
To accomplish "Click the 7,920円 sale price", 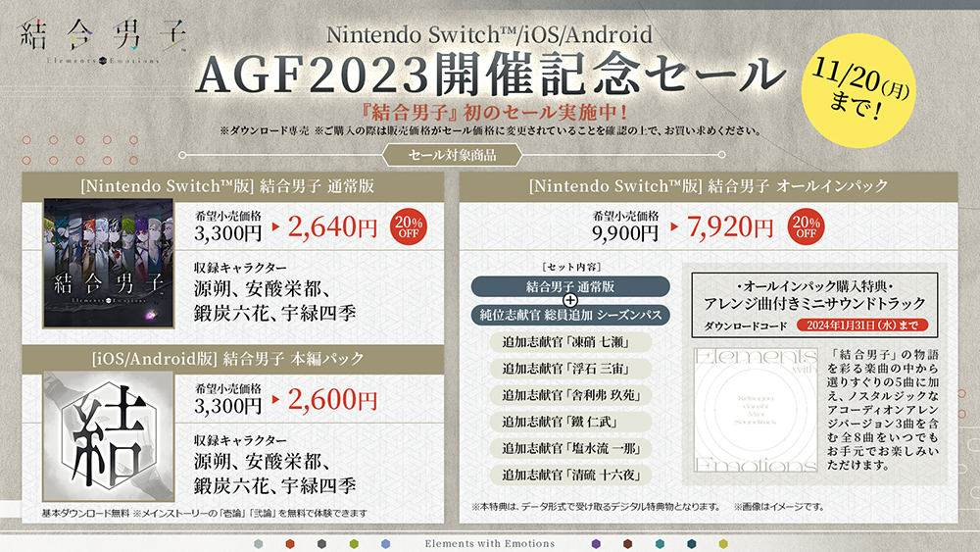I will [730, 226].
